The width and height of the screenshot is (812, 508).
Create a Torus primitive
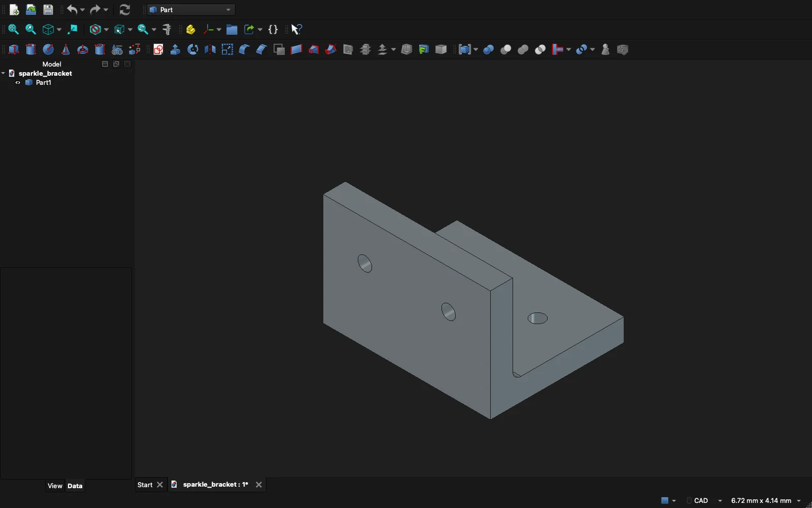(x=83, y=49)
